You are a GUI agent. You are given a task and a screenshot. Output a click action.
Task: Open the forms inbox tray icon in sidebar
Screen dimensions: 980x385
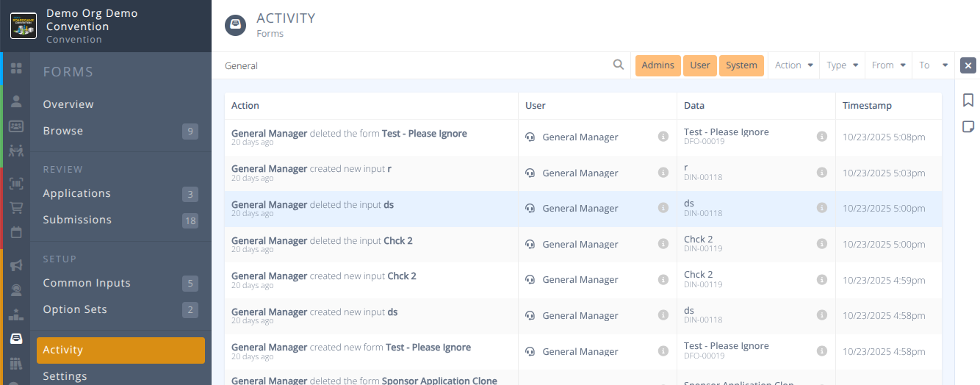pos(16,339)
